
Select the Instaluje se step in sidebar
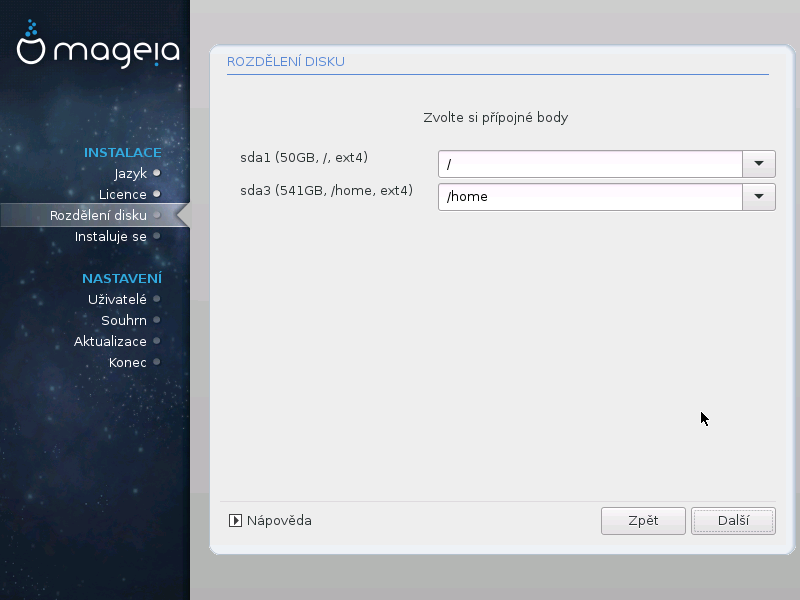(111, 237)
